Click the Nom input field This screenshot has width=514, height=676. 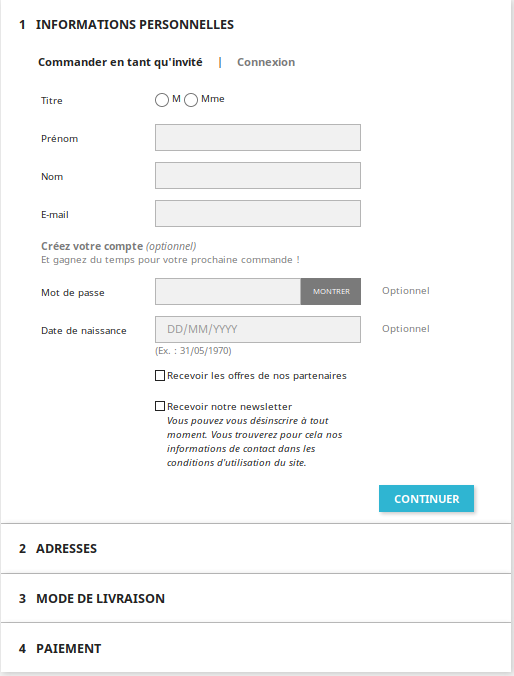click(258, 175)
